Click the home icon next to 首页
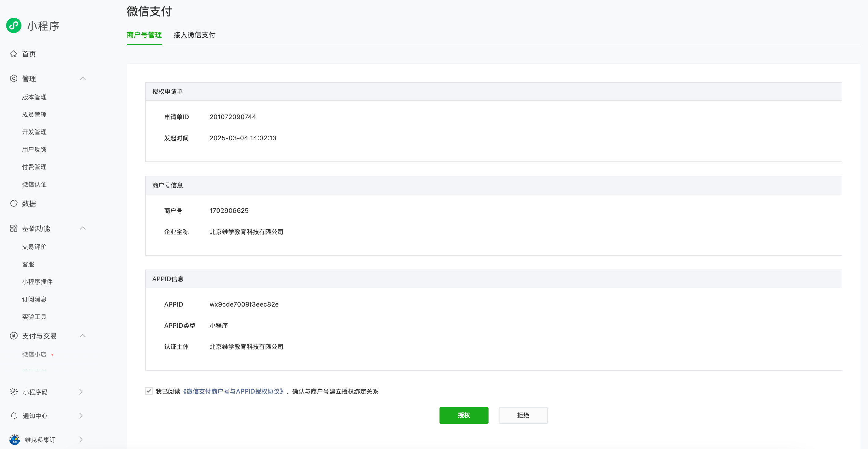Image resolution: width=868 pixels, height=449 pixels. click(x=14, y=54)
